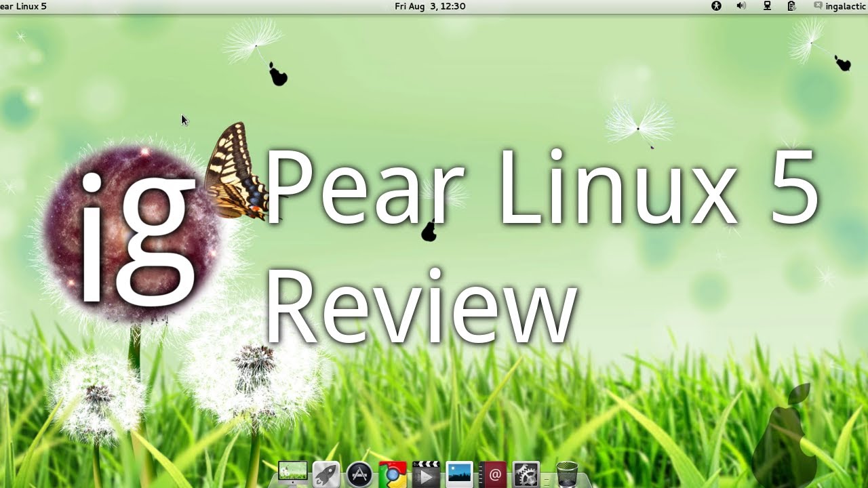Launch the App Store icon in dock
Viewport: 868px width, 488px height.
point(359,474)
